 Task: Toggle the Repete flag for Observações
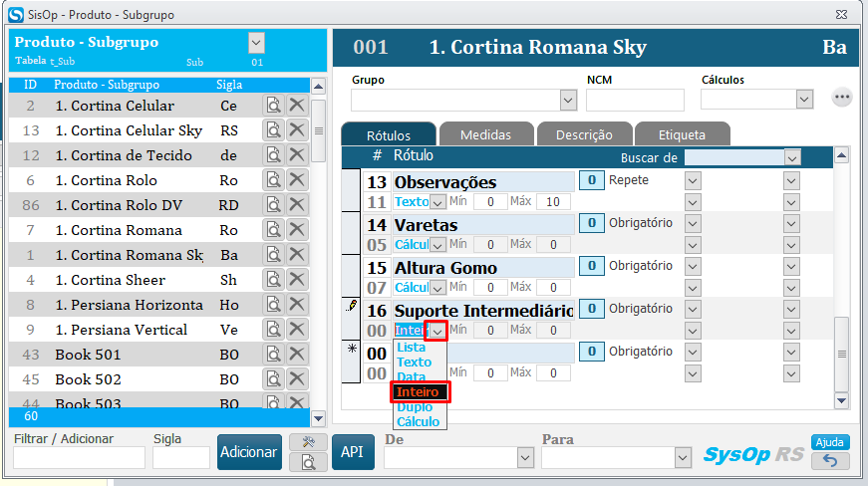[x=591, y=180]
